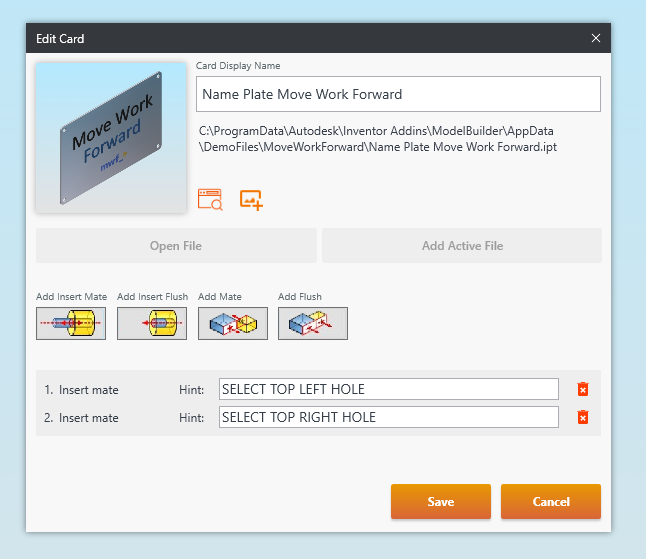Close the Edit Card dialog
Image resolution: width=646 pixels, height=559 pixels.
(x=596, y=39)
